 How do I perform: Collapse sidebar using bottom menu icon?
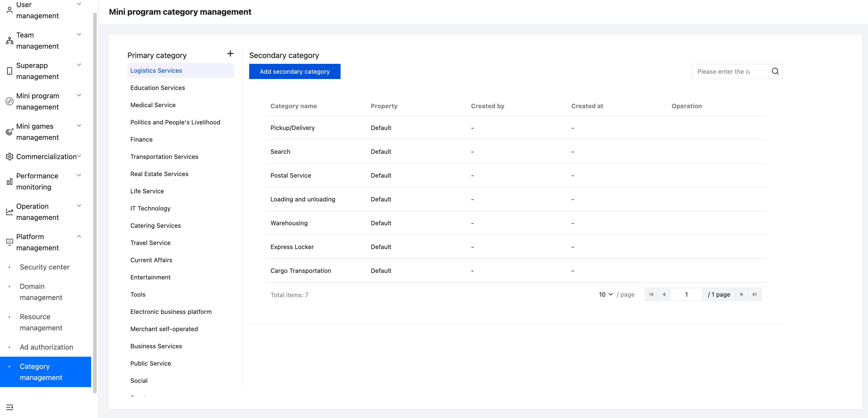point(9,407)
